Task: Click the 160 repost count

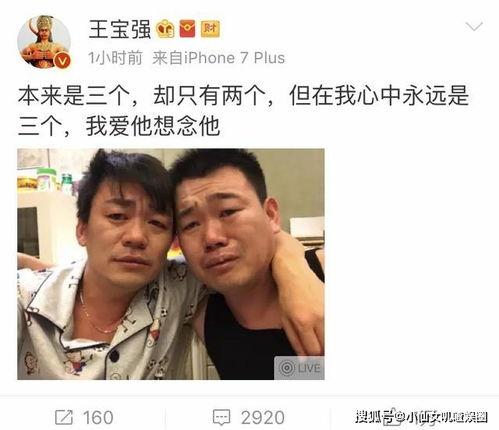Action: tap(98, 417)
